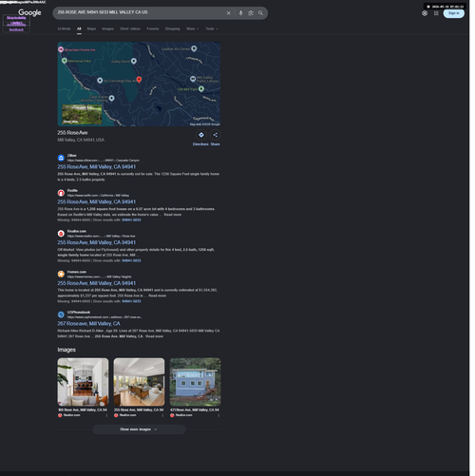Expand Show more images
This screenshot has width=475, height=476.
(139, 429)
